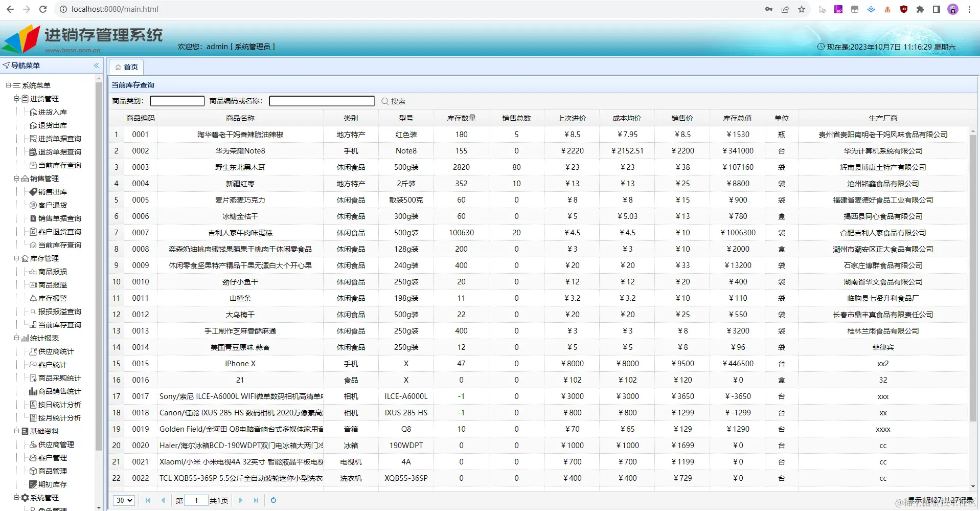
Task: Open 退货单据查询 in the sidebar
Action: tap(59, 152)
